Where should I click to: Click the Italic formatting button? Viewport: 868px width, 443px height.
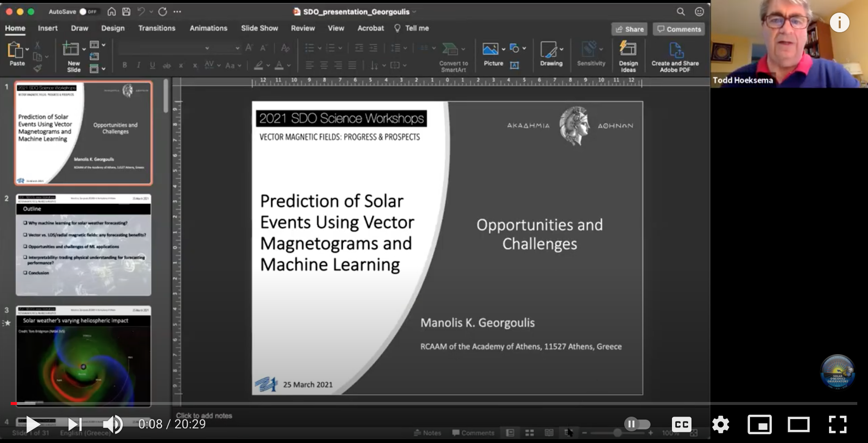click(138, 65)
